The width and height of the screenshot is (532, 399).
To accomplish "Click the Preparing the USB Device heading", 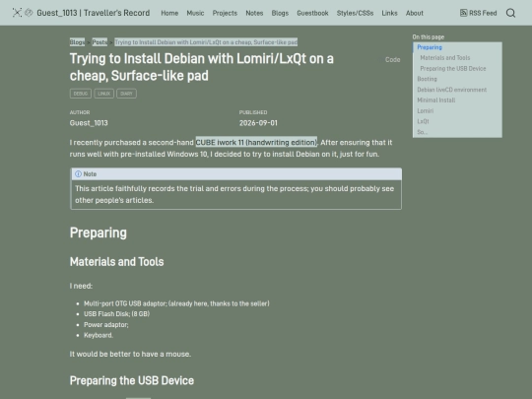I will click(x=132, y=380).
